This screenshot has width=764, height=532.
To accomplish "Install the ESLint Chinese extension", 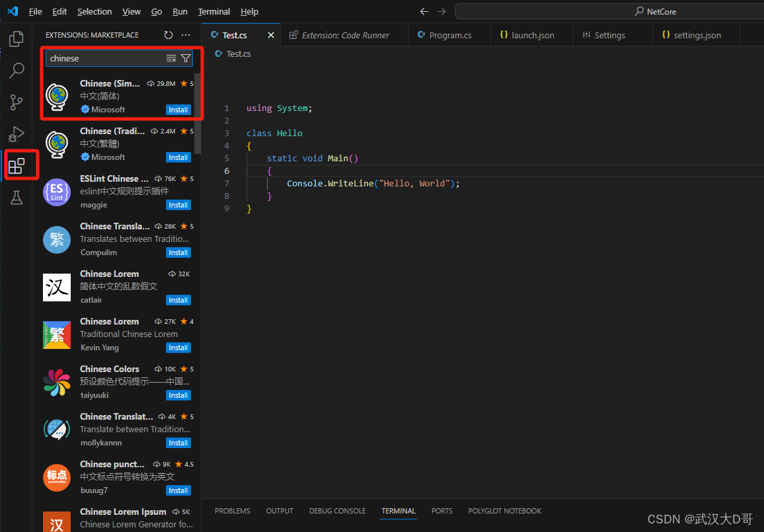I will pyautogui.click(x=178, y=205).
